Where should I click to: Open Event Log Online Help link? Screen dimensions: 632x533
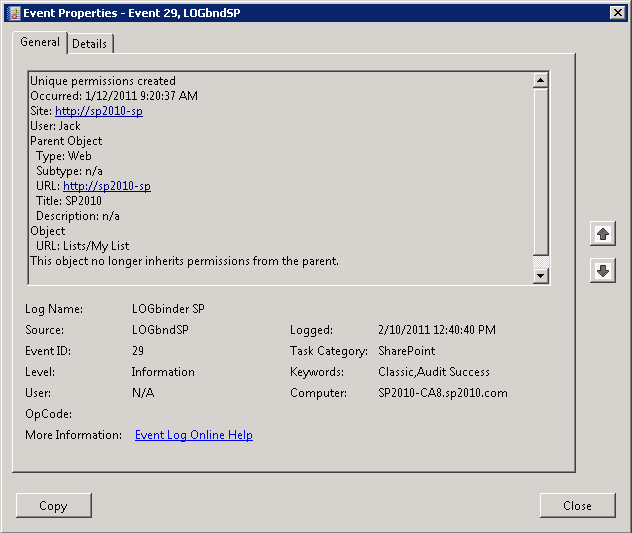coord(193,435)
